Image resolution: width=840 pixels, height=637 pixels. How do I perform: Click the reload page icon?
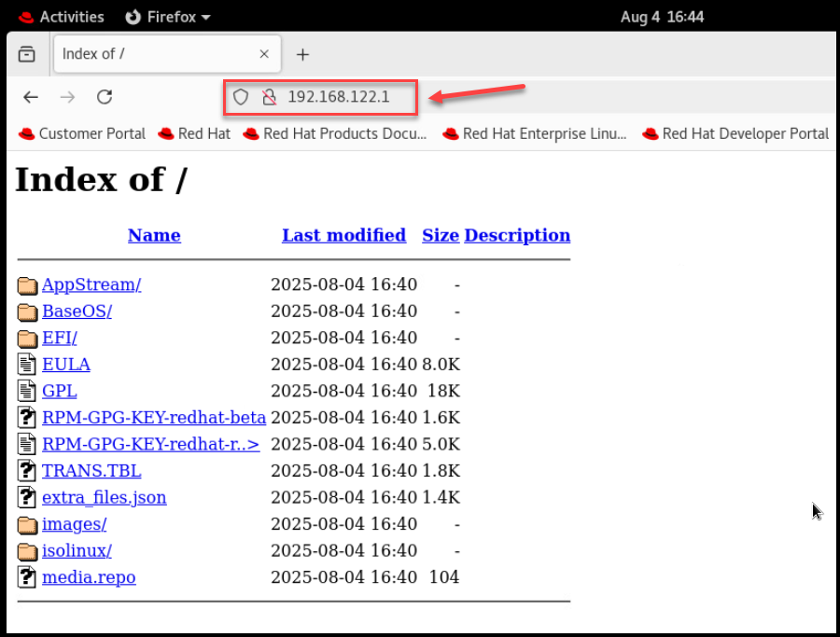105,97
